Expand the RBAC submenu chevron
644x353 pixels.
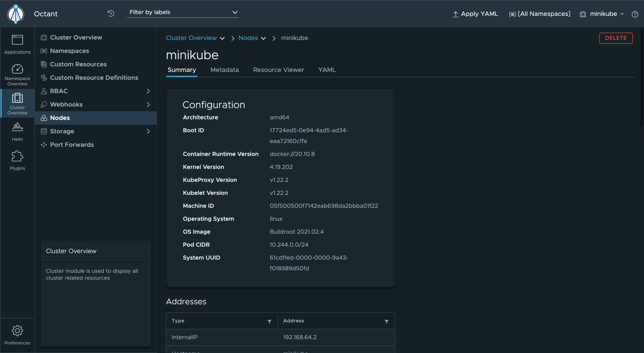tap(148, 91)
